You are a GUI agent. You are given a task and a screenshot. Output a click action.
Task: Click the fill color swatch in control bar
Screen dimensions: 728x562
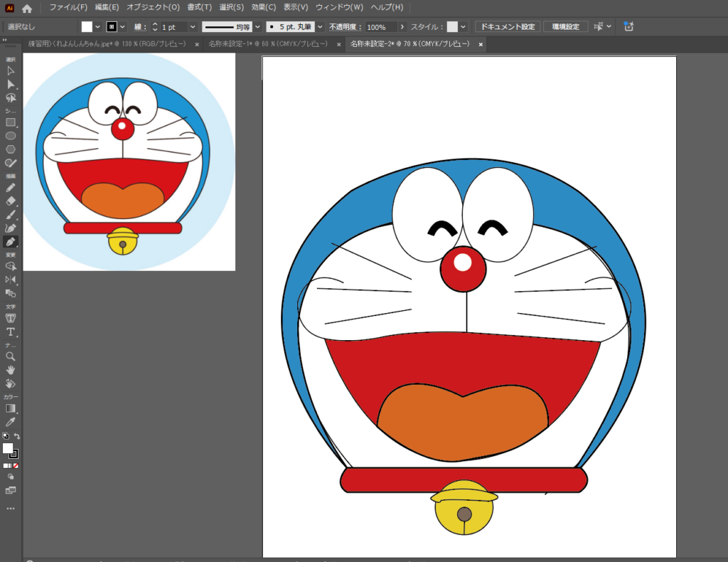click(x=87, y=27)
